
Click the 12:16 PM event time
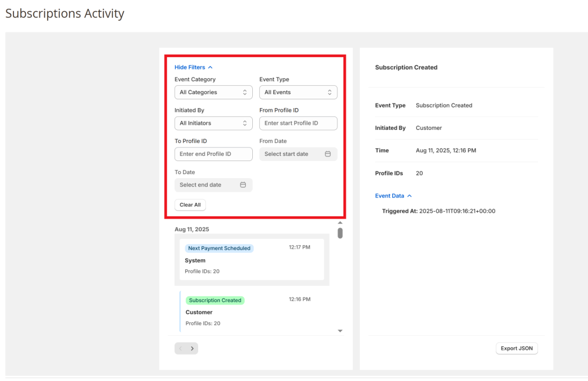click(300, 299)
